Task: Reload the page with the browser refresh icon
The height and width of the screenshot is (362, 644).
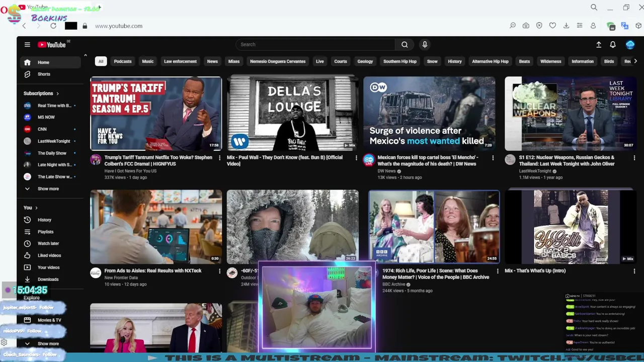Action: (53, 26)
